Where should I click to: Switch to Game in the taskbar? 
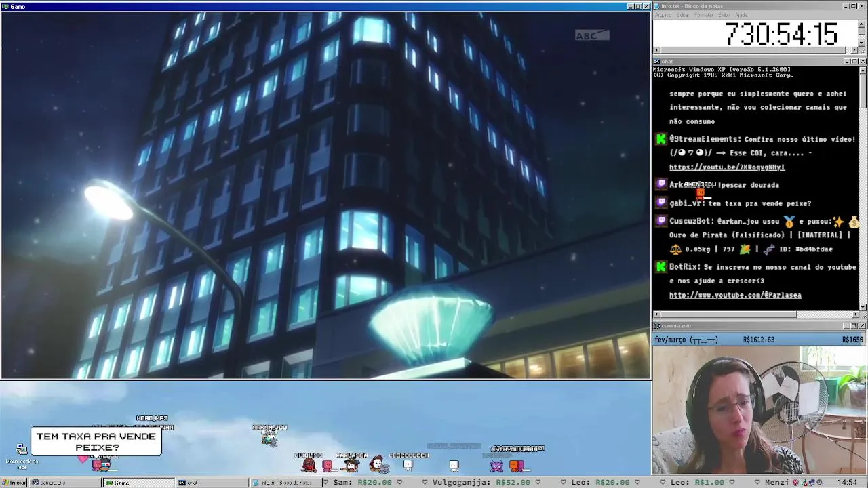click(139, 483)
